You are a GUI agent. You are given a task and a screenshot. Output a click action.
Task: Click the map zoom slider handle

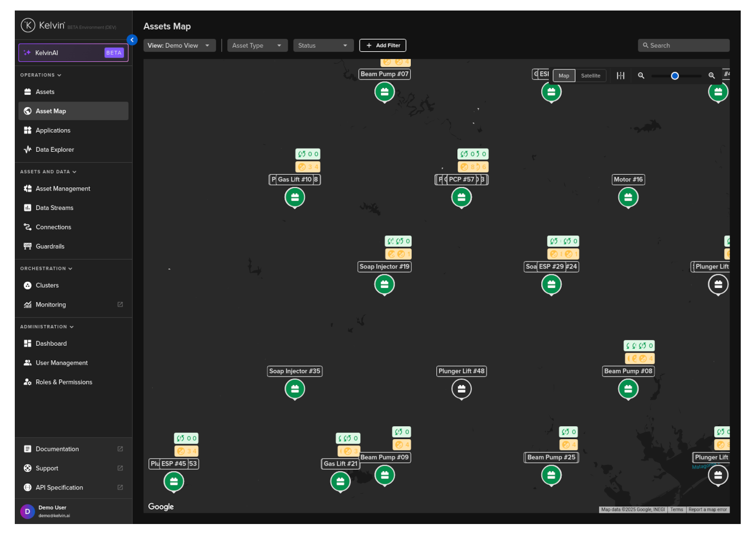pyautogui.click(x=674, y=76)
